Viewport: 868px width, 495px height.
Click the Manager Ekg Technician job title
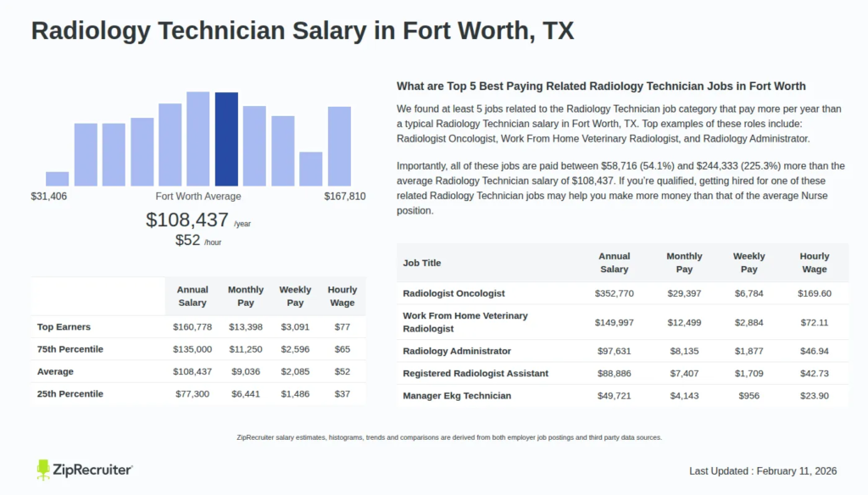458,395
